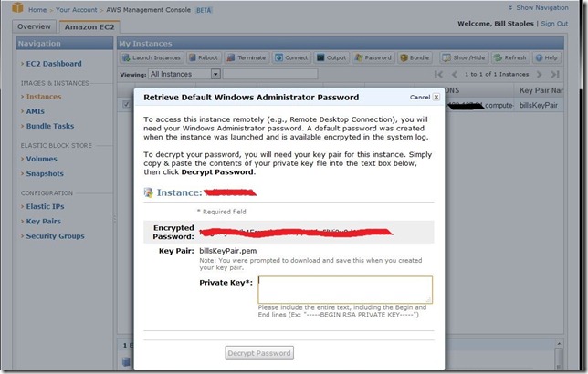Toggle the instance row checkbox
This screenshot has height=374, width=588.
(x=126, y=105)
